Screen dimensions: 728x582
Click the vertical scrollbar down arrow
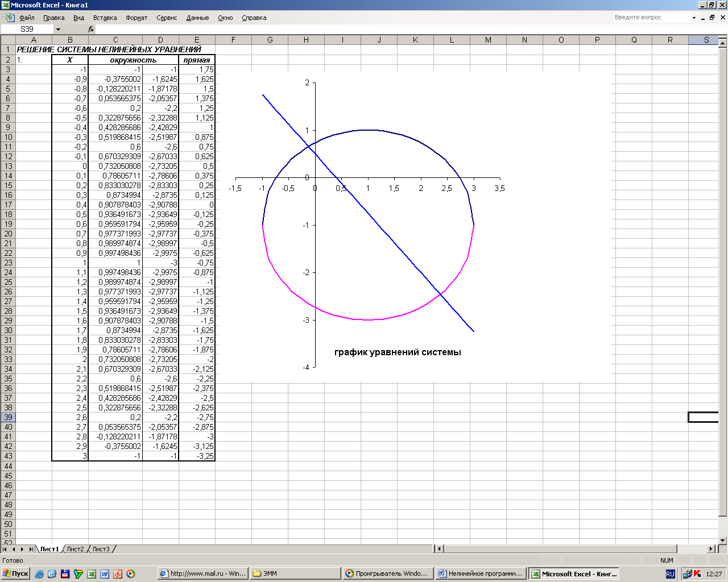click(723, 540)
